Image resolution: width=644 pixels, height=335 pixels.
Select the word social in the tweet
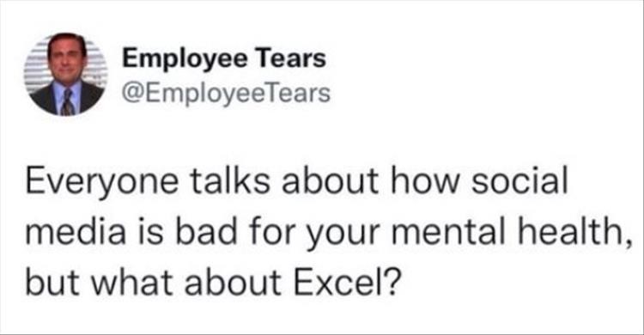(x=519, y=181)
